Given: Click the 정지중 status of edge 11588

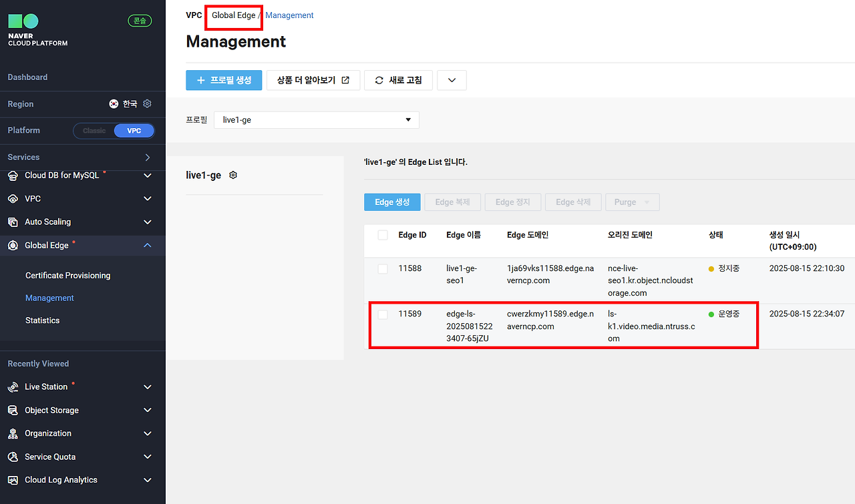Looking at the screenshot, I should [x=724, y=268].
